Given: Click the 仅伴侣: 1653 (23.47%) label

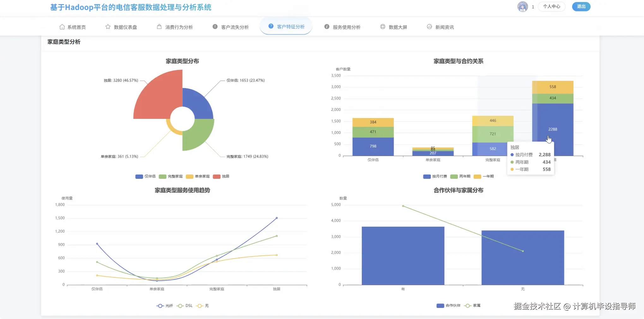Looking at the screenshot, I should [x=245, y=81].
